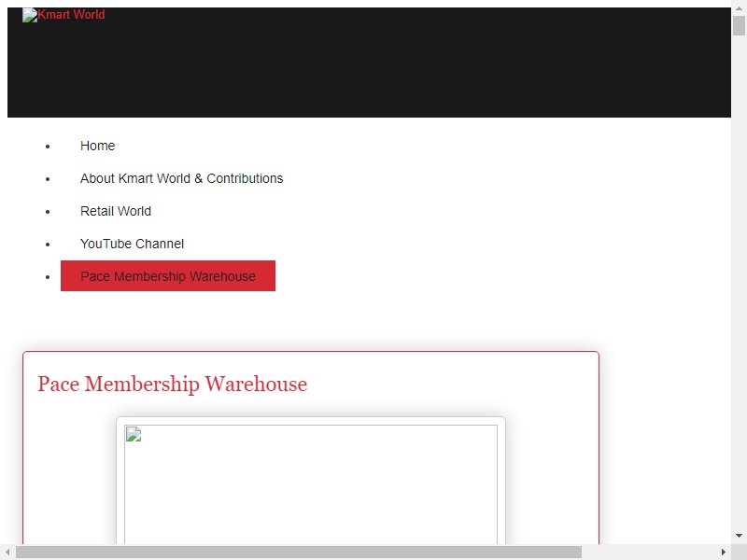
Task: Open About Kmart World & Contributions page
Action: (181, 178)
